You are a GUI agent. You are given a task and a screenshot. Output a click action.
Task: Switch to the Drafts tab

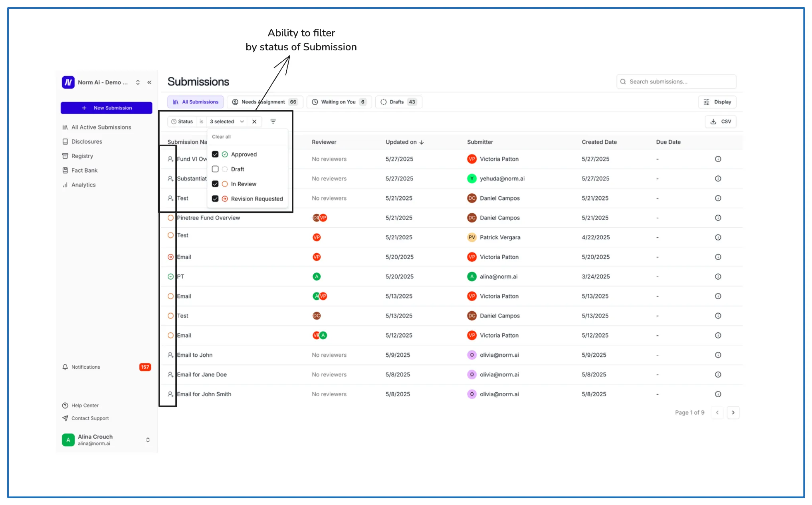[398, 102]
